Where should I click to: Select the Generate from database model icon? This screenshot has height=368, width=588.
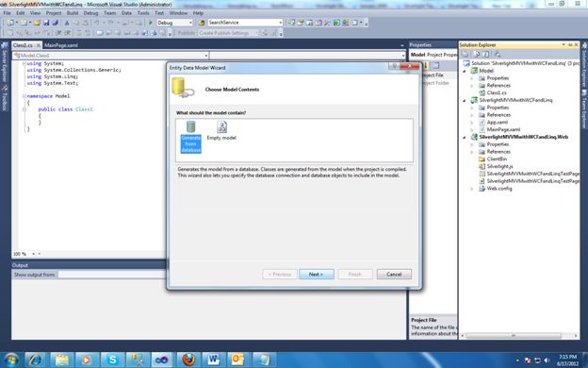[x=191, y=137]
